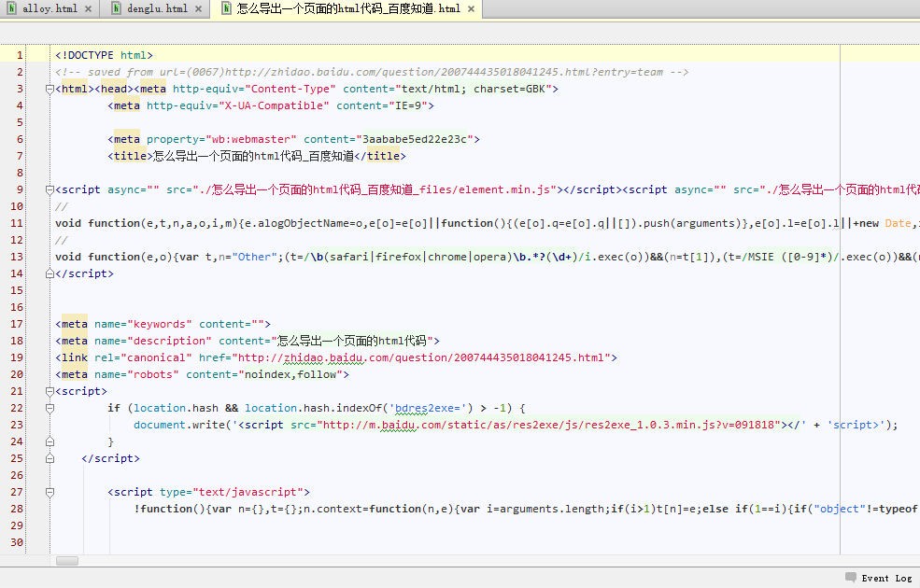Viewport: 920px width, 588px height.
Task: Click the alloy.html file type icon
Action: tap(11, 8)
